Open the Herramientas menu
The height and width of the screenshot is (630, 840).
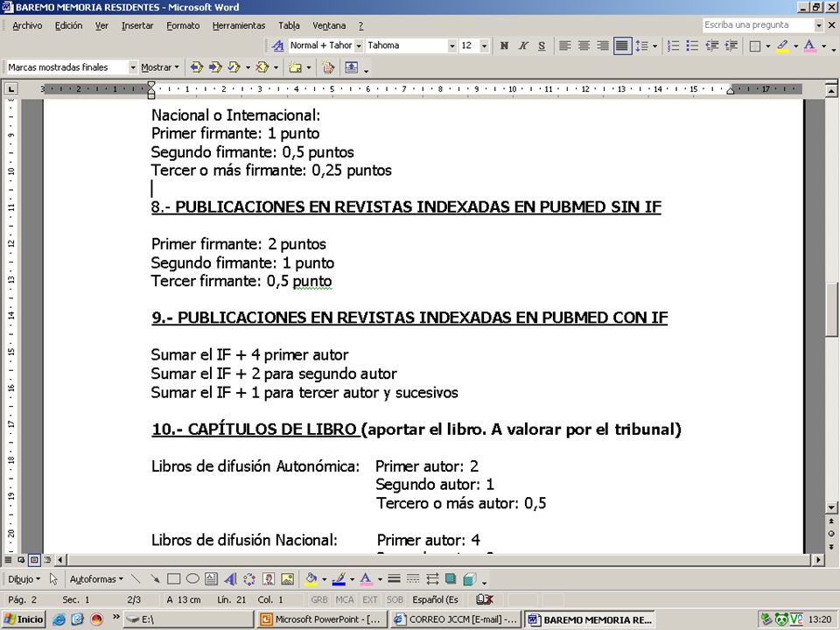[238, 25]
